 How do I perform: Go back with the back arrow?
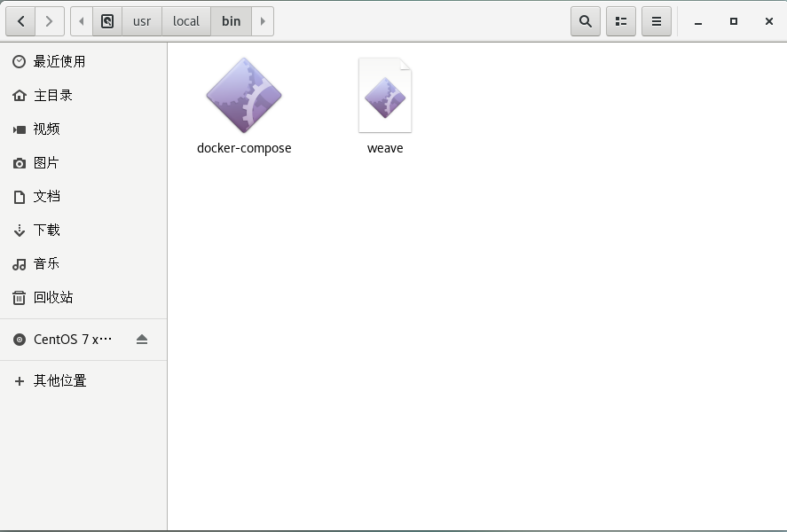(x=20, y=21)
